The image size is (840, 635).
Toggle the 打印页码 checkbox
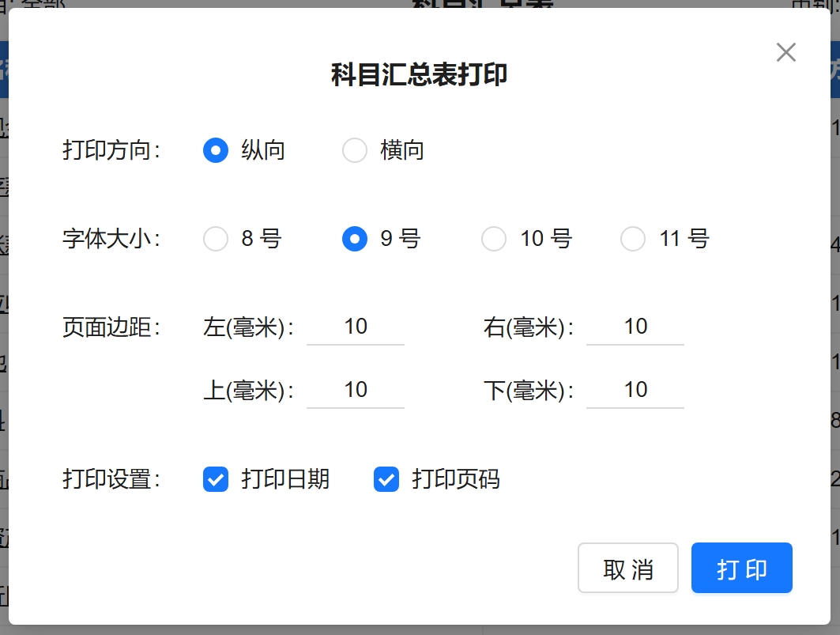coord(386,479)
